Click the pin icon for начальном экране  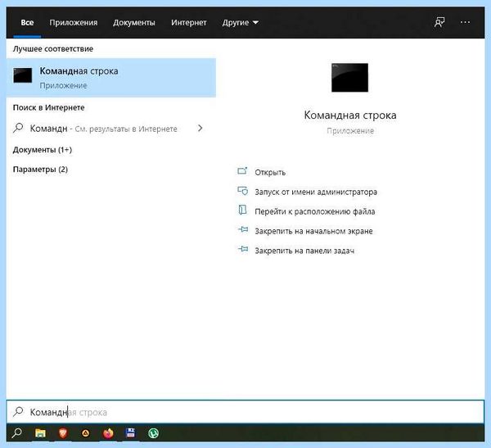pyautogui.click(x=243, y=230)
